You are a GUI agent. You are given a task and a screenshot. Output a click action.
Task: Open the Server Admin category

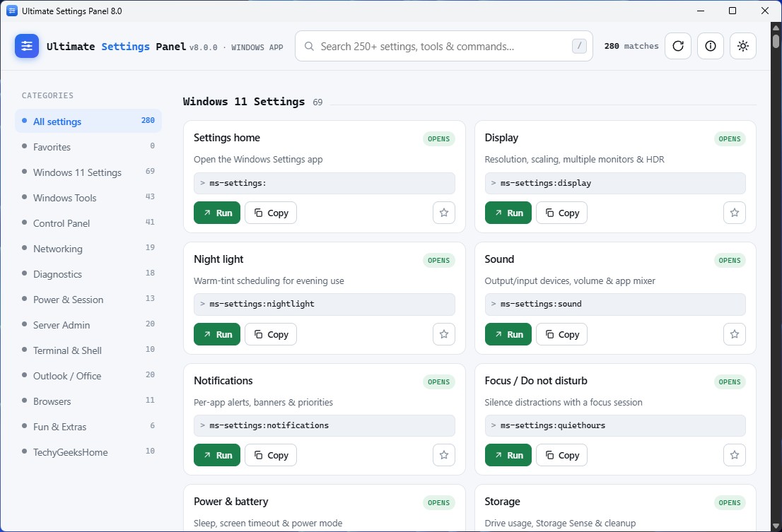[88, 324]
